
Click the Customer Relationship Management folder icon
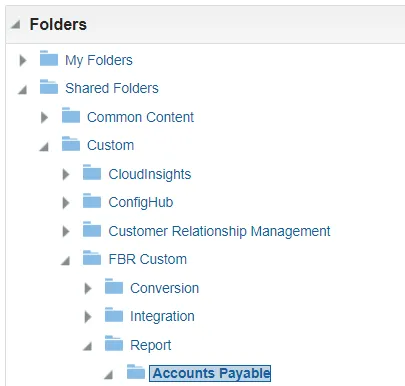coord(92,229)
